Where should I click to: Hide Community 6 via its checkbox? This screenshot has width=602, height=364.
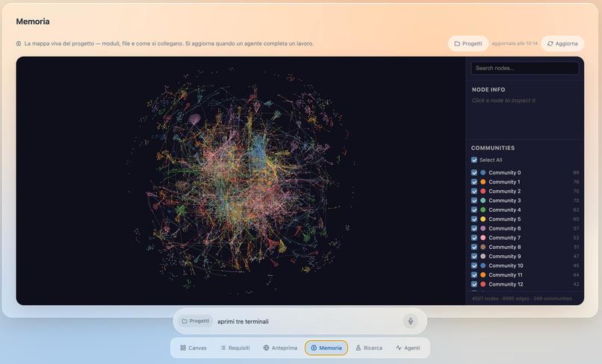(474, 228)
